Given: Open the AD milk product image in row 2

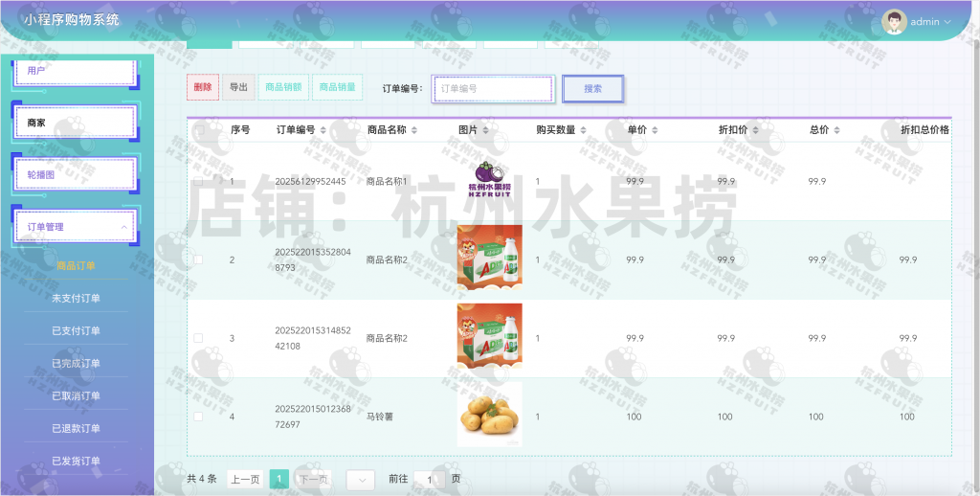Looking at the screenshot, I should pos(489,257).
